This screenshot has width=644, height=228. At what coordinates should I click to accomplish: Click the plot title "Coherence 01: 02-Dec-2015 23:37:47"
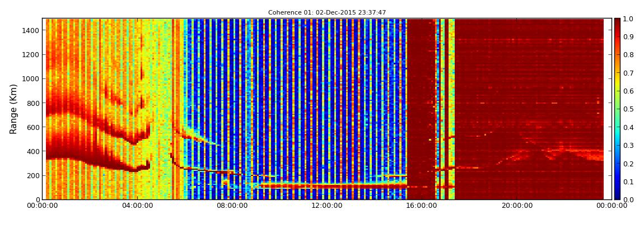pos(327,13)
